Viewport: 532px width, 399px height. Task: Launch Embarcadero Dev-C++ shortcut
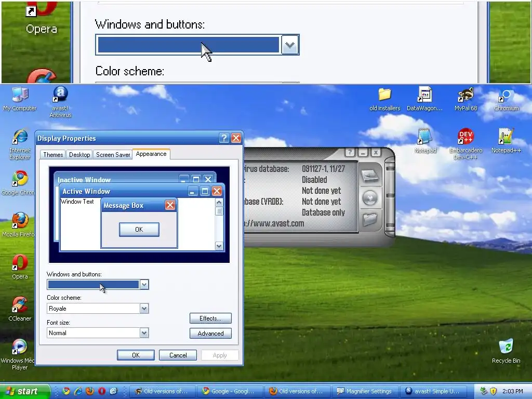[465, 144]
